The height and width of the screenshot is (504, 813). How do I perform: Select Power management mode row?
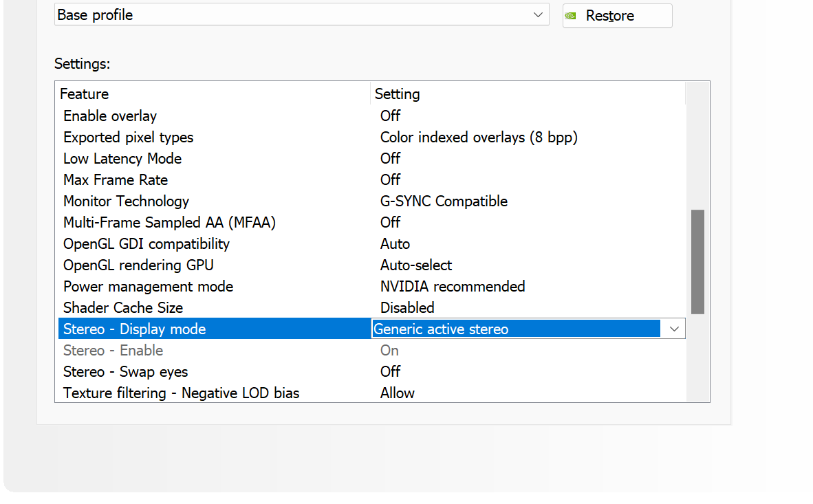coord(371,286)
